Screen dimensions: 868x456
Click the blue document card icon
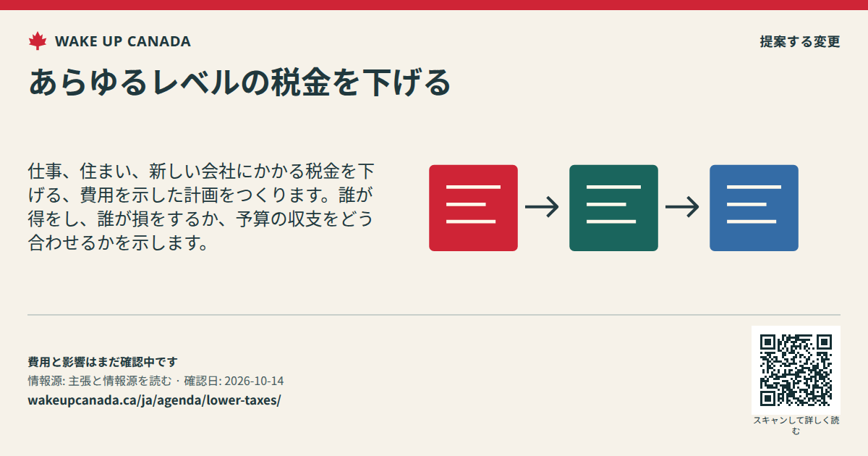point(754,208)
